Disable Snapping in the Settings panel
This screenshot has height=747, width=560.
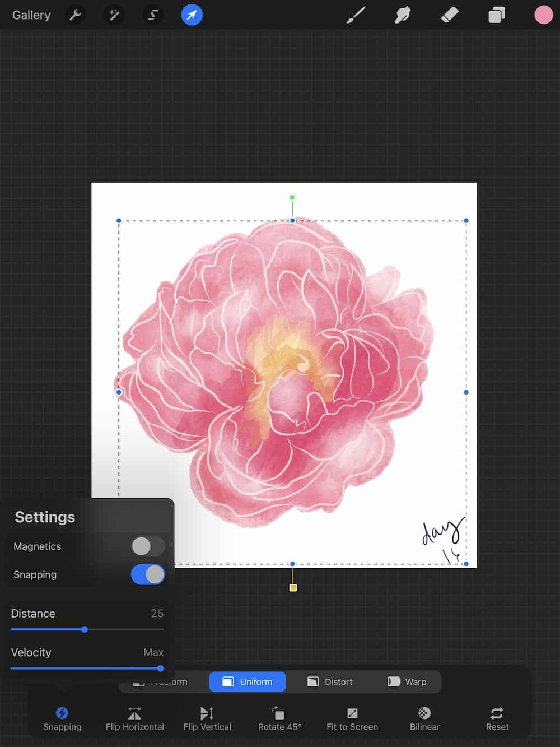pyautogui.click(x=147, y=574)
